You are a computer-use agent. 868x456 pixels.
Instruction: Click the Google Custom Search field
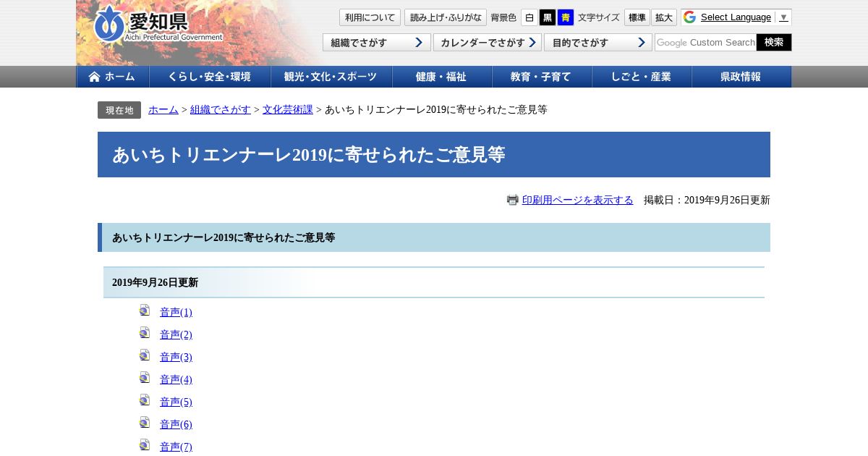coord(706,43)
